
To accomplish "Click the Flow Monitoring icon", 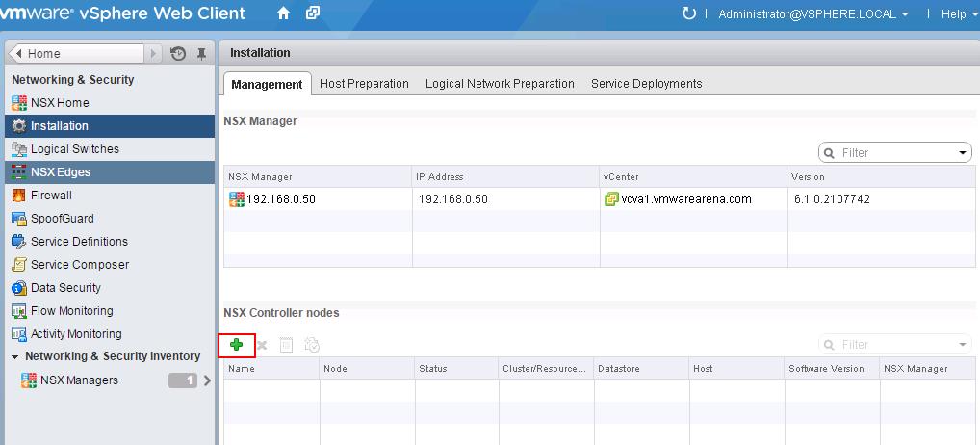I will (19, 311).
